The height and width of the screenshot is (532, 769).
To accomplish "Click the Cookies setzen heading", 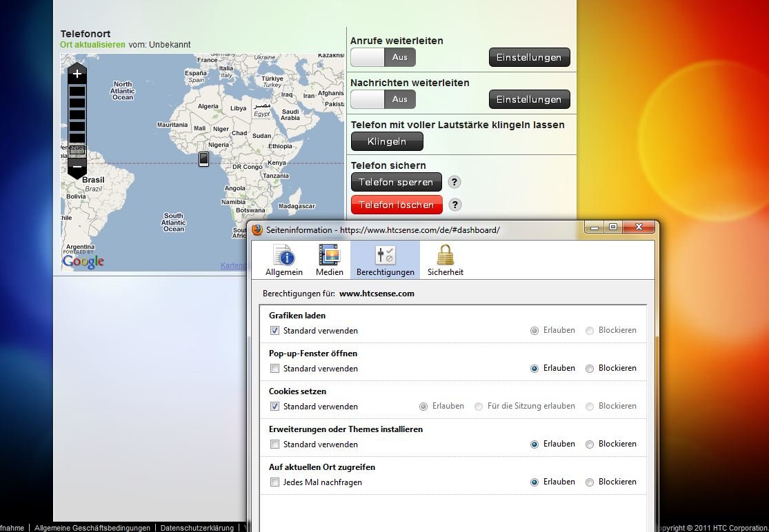I will coord(297,391).
